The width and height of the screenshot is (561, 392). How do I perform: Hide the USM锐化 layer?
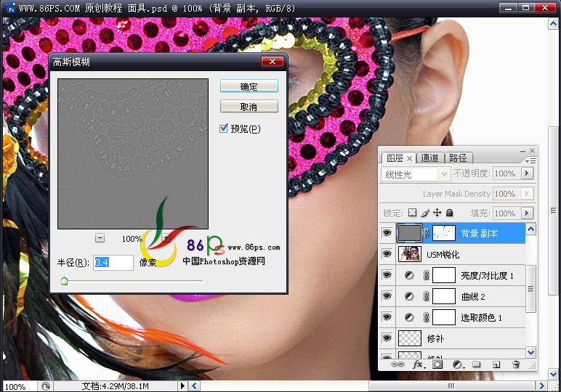click(387, 254)
